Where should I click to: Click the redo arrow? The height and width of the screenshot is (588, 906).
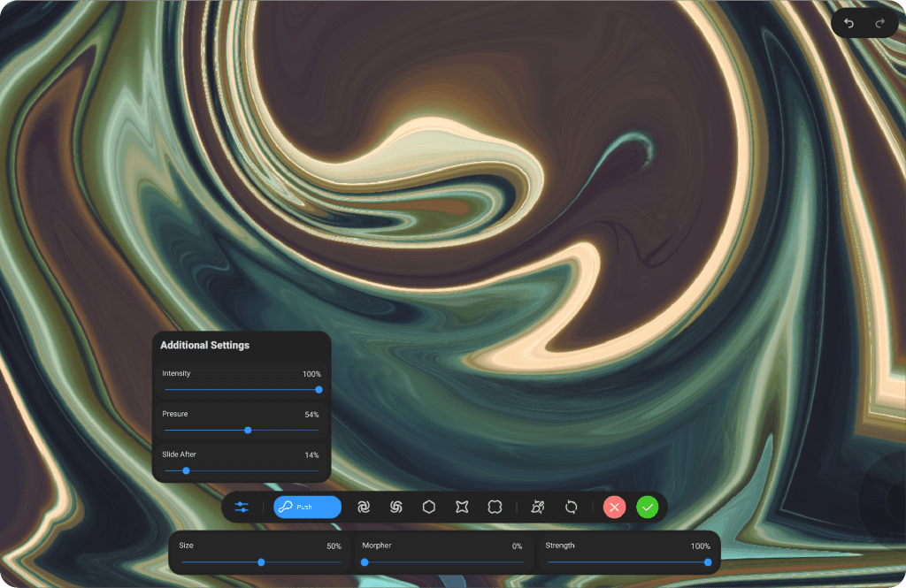point(879,23)
